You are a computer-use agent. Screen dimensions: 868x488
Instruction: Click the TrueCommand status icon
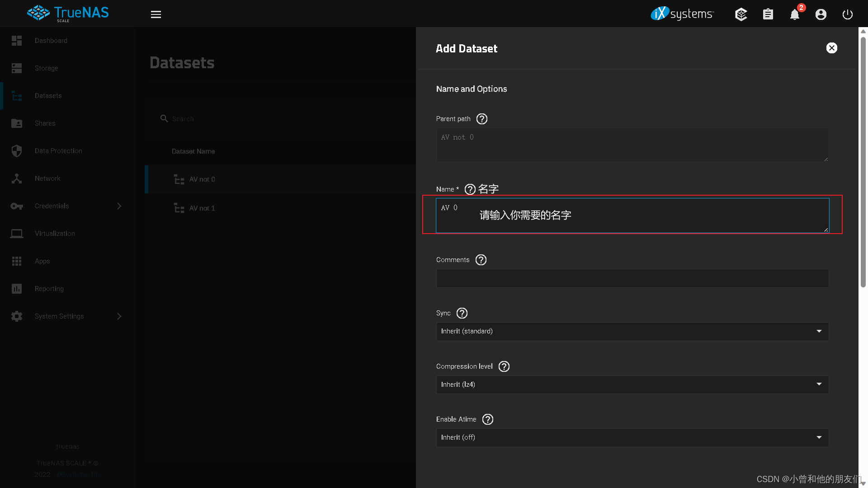pos(741,14)
